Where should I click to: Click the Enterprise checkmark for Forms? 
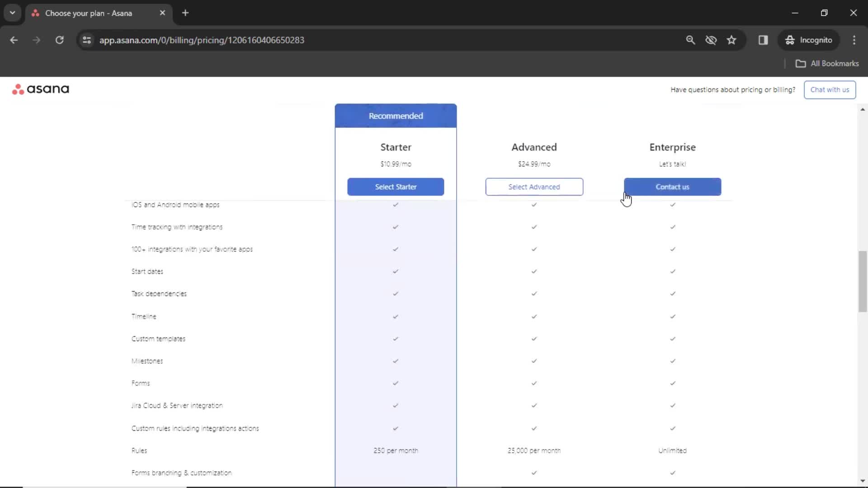(x=672, y=383)
